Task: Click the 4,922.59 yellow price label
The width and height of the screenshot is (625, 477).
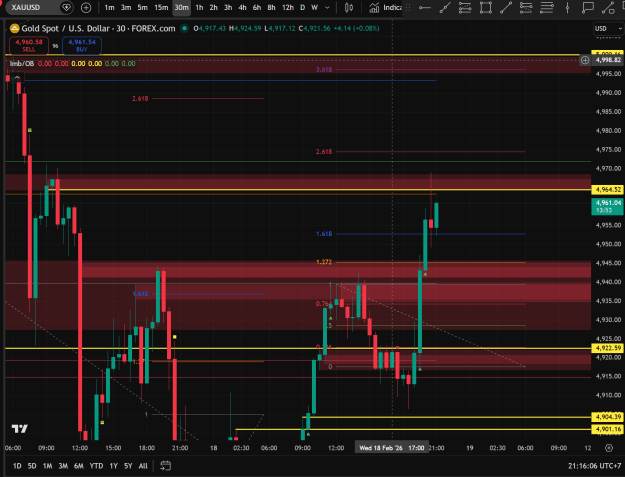Action: click(x=607, y=348)
